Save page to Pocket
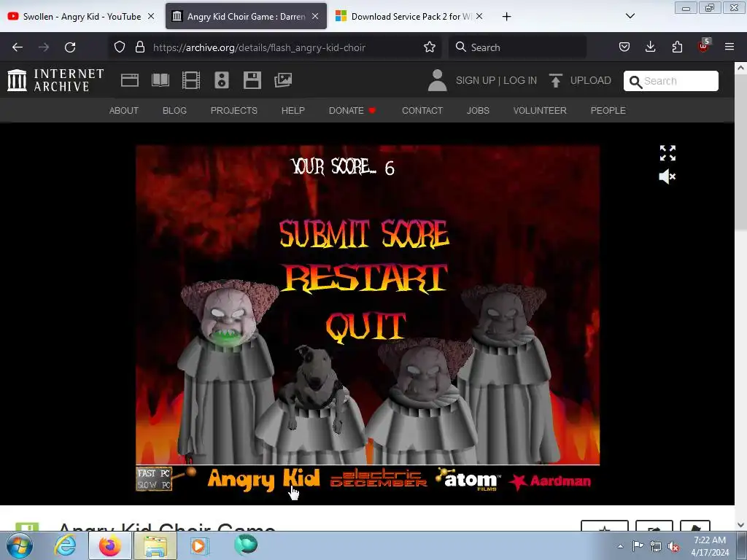Image resolution: width=747 pixels, height=560 pixels. [x=624, y=47]
